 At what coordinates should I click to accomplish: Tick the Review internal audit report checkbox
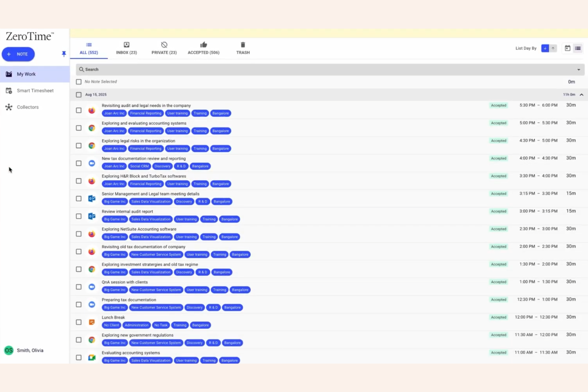pyautogui.click(x=78, y=216)
